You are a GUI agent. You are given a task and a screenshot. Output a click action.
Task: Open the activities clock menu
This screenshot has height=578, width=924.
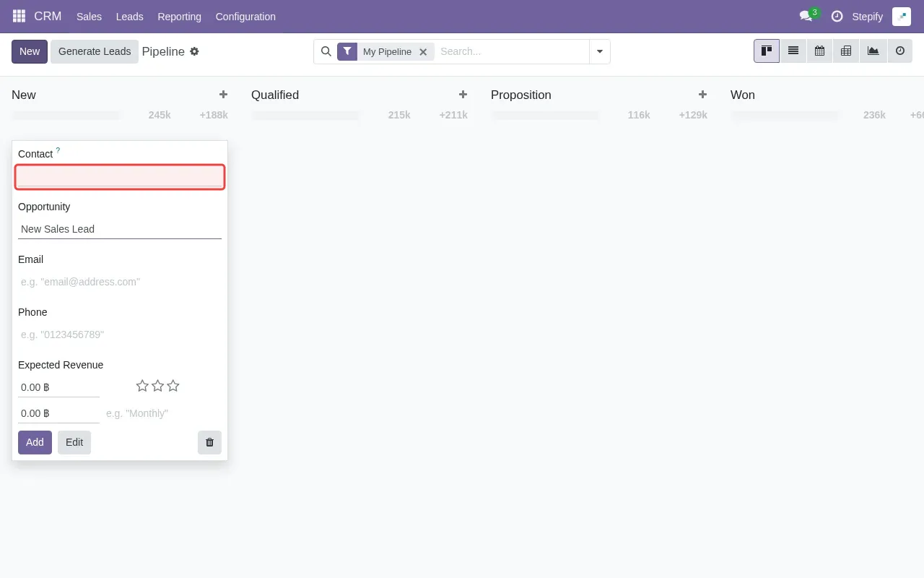837,16
